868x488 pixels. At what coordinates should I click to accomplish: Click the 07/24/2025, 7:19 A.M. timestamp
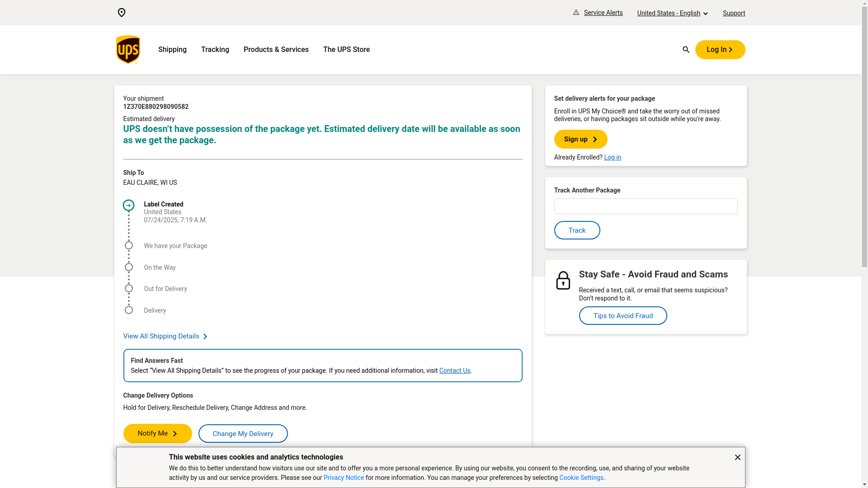tap(175, 220)
